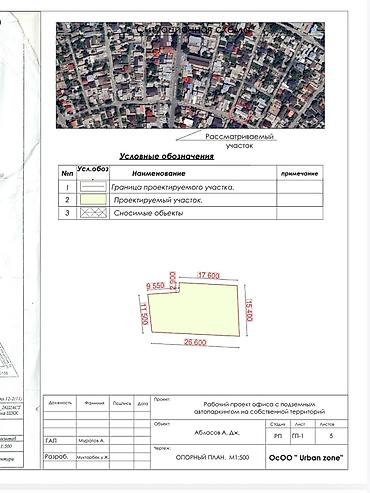
Task: Click the '15.400' dimension label
Action: tap(249, 310)
